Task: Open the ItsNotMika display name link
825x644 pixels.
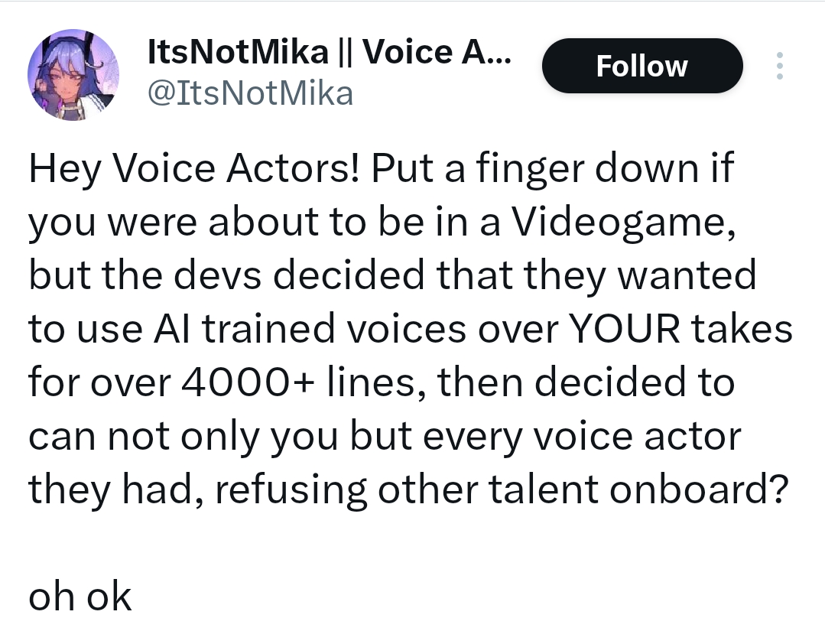Action: 238,52
